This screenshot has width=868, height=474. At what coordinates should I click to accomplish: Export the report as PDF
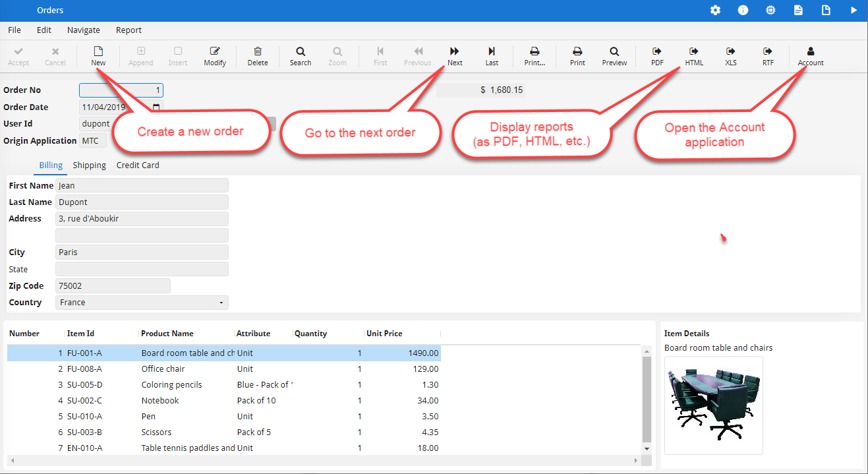coord(656,56)
